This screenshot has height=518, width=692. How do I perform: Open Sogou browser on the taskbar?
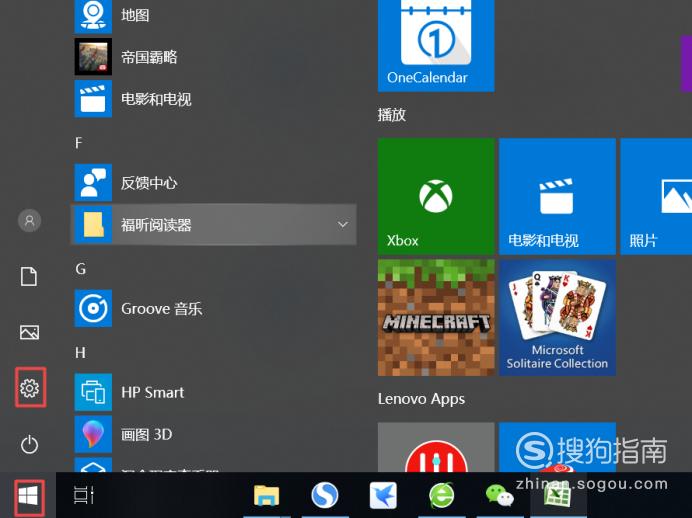pyautogui.click(x=325, y=495)
